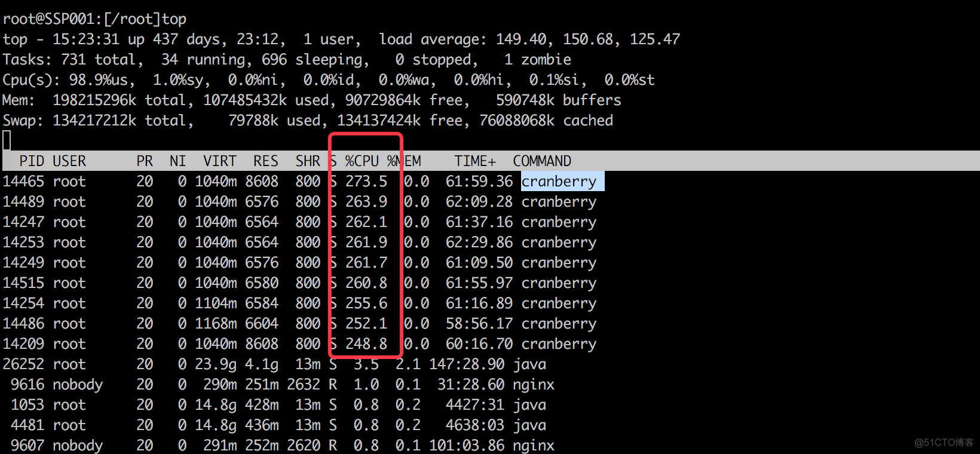980x454 pixels.
Task: Click the USER column header
Action: [69, 161]
